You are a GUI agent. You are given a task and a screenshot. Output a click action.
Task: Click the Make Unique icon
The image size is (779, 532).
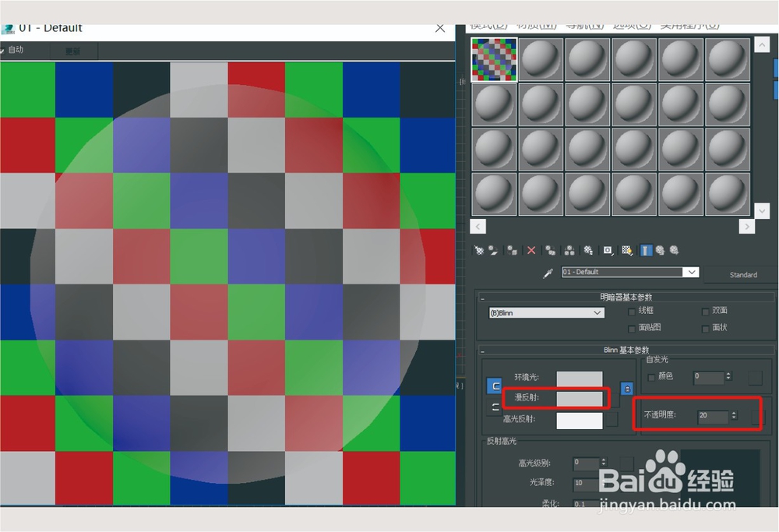[569, 250]
